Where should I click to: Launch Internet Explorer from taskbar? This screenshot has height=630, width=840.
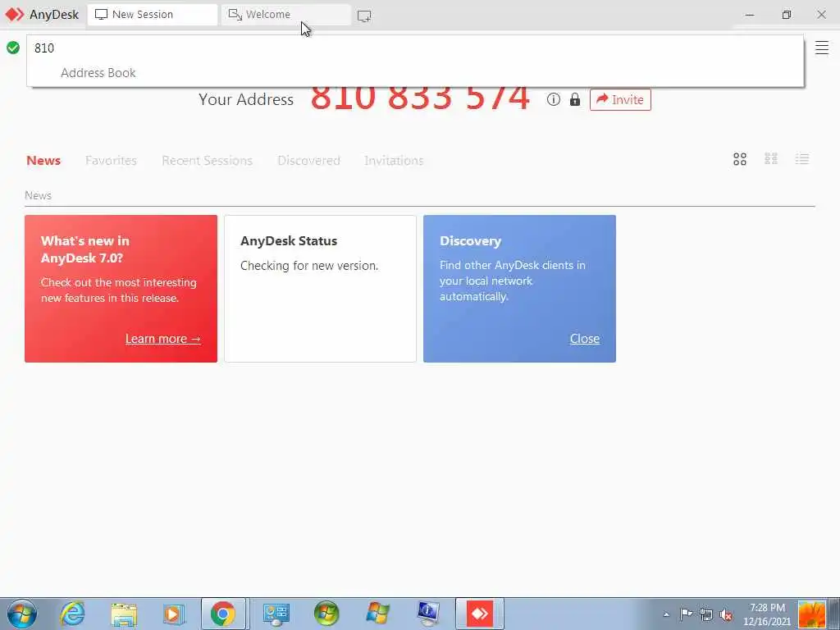pos(72,614)
